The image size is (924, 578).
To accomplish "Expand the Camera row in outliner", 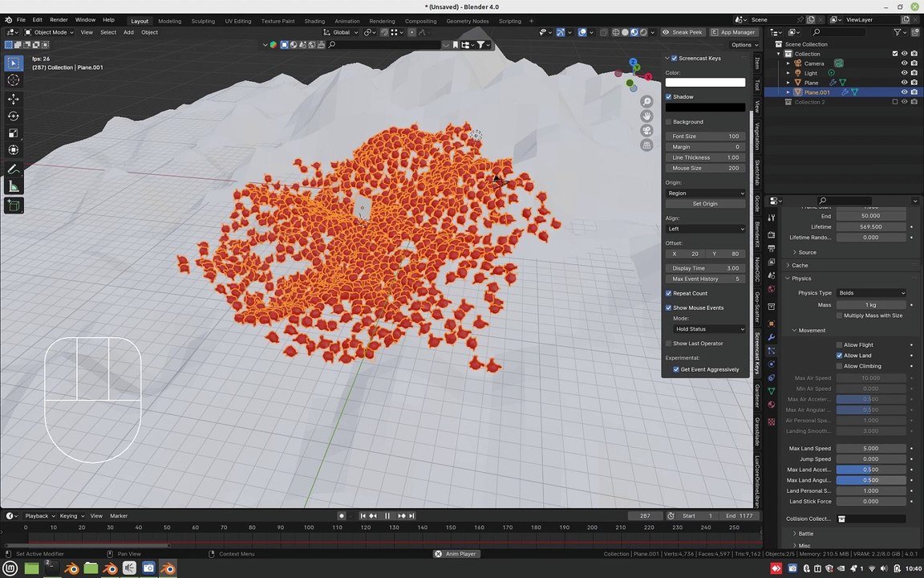I will [788, 63].
